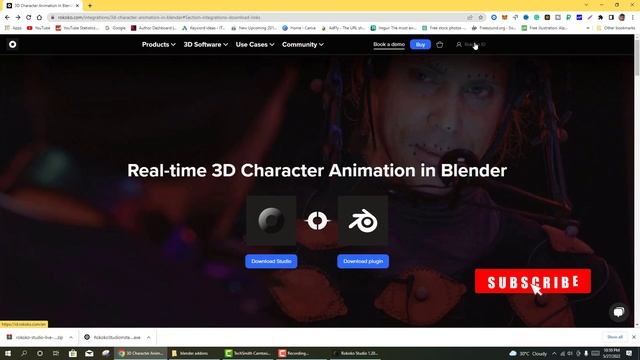
Task: Expand the Use Cases menu
Action: (255, 44)
